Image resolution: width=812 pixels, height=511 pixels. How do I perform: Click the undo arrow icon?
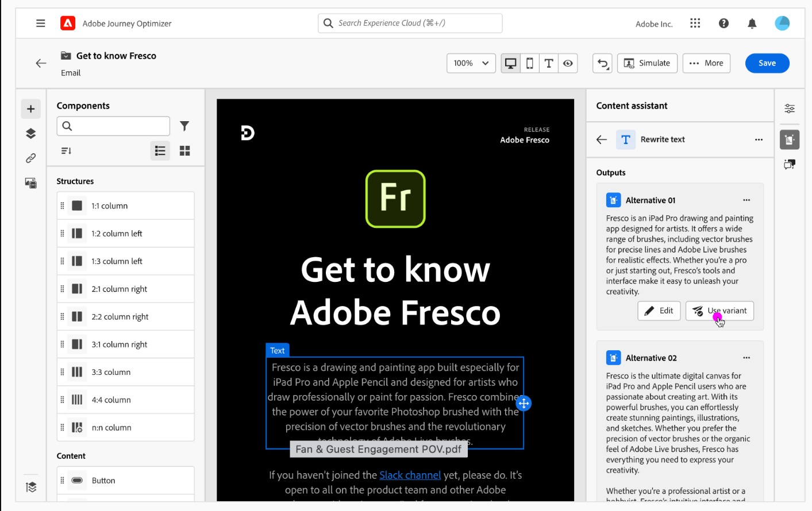click(602, 63)
